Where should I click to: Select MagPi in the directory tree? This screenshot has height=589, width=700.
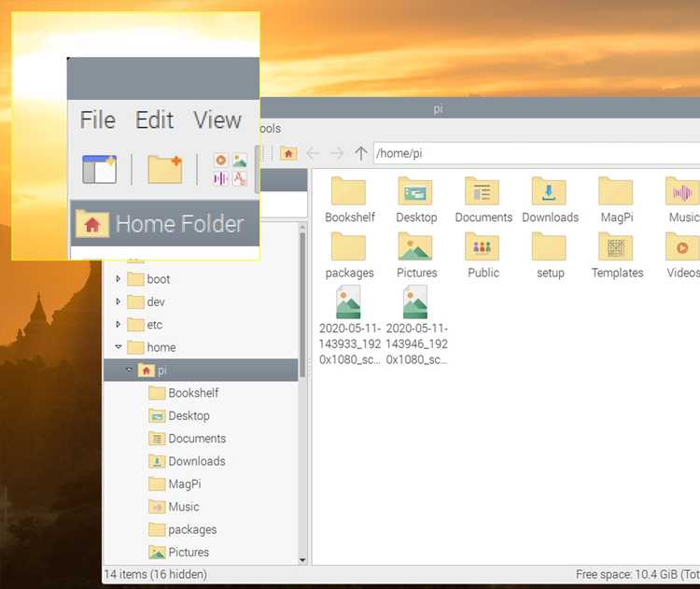(x=184, y=484)
